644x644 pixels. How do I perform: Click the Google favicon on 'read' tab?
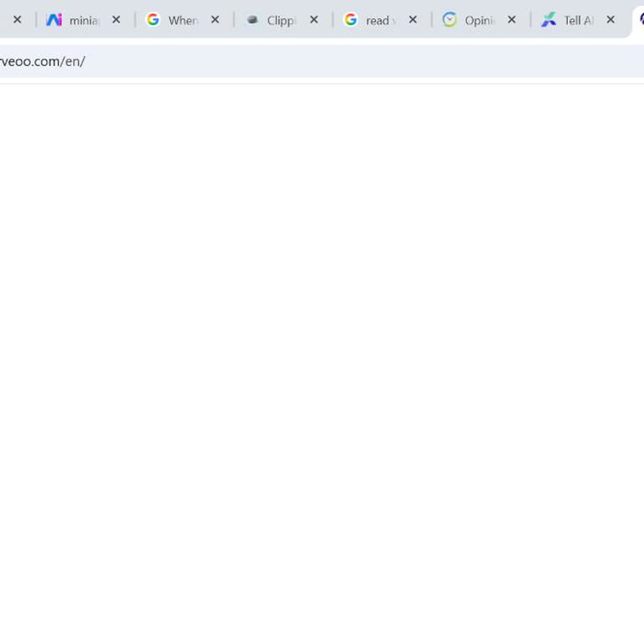tap(351, 19)
